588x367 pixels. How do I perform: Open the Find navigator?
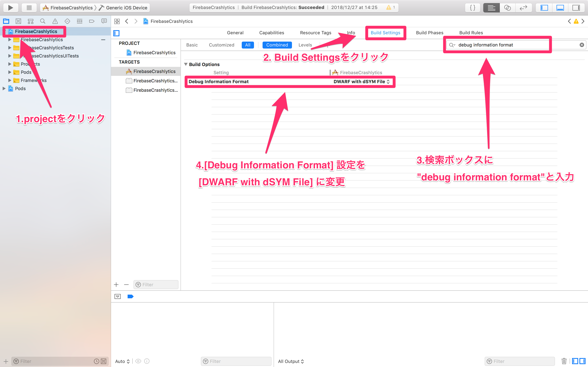(x=43, y=21)
